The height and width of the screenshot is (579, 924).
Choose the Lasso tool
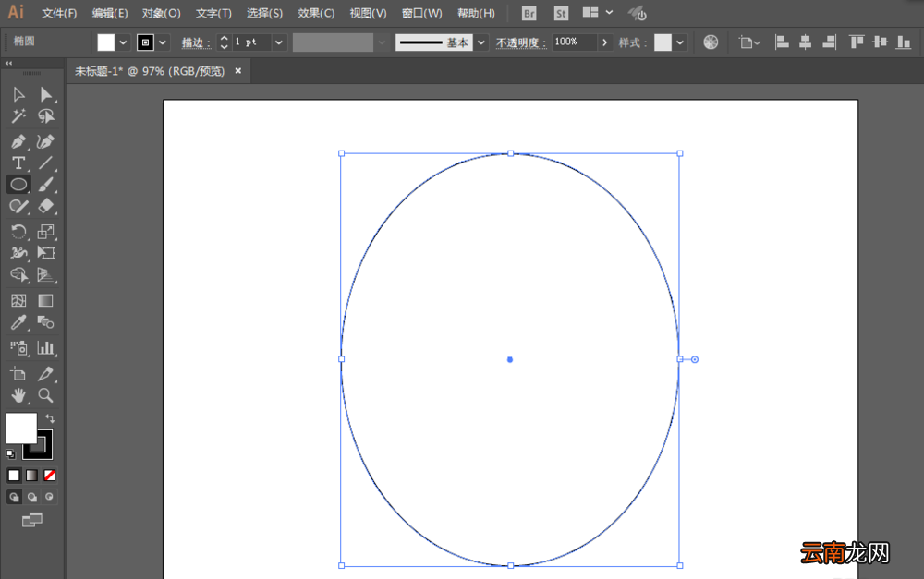pyautogui.click(x=46, y=116)
